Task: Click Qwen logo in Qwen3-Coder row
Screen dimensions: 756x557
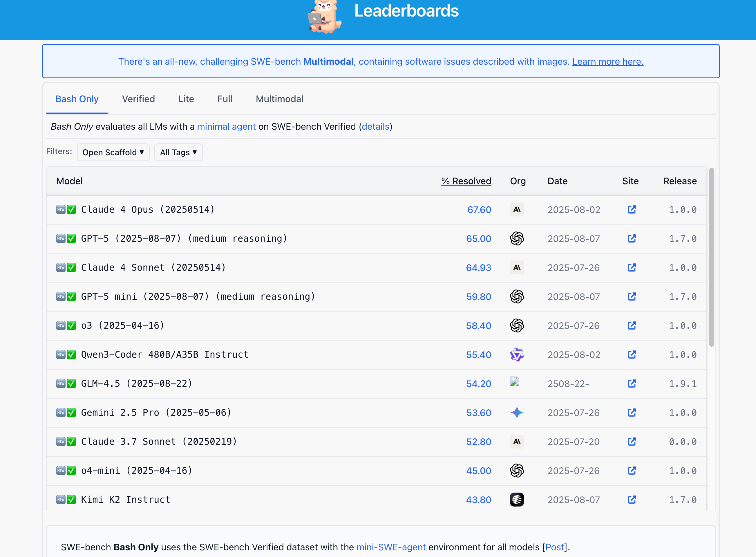Action: (517, 355)
